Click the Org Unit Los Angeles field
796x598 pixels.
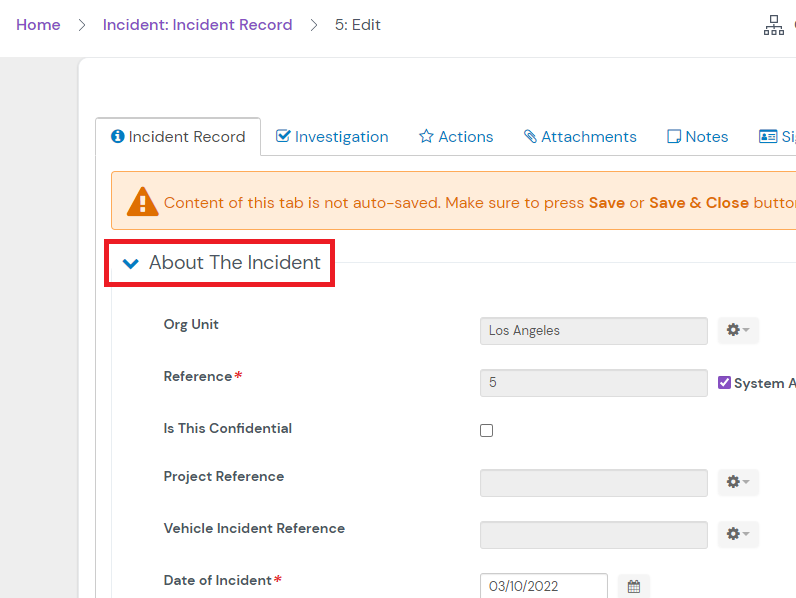pos(593,330)
